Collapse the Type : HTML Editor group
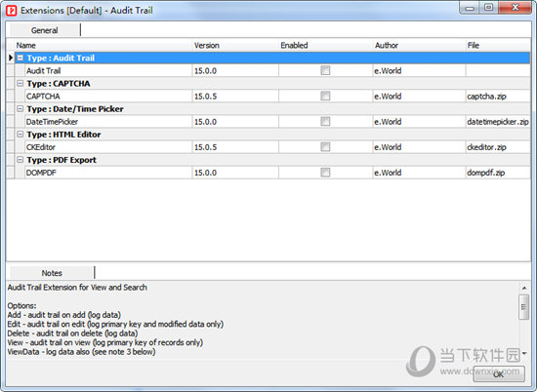Viewport: 537px width, 392px height. tap(21, 135)
